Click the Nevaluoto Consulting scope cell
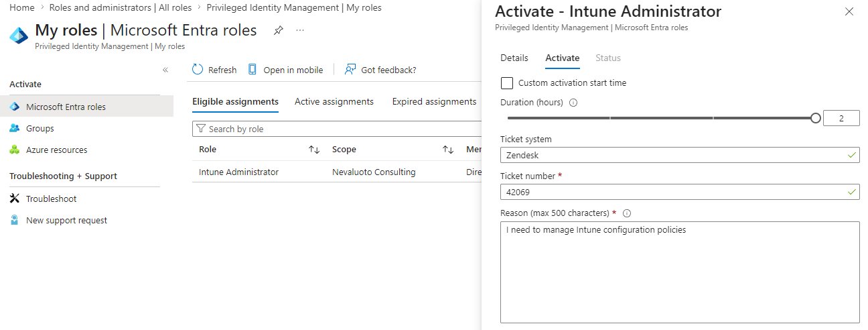Screen dimensions: 868x330 coord(374,172)
